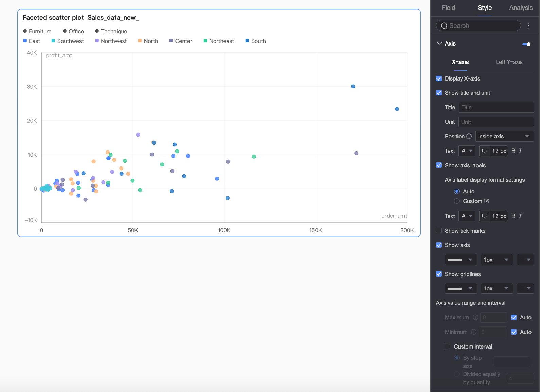Select the Auto label format radio button
Viewport: 540px width, 392px height.
click(457, 191)
